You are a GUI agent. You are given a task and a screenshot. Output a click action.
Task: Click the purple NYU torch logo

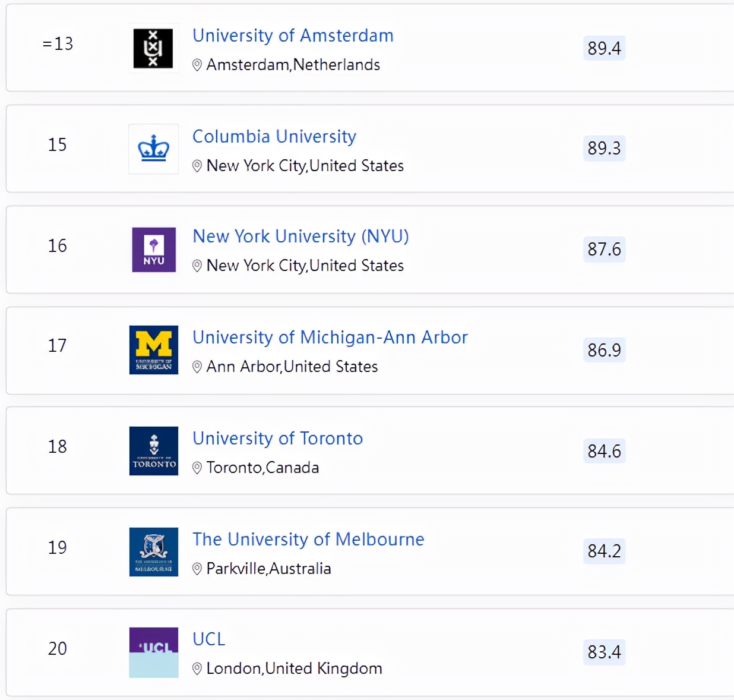coord(154,250)
